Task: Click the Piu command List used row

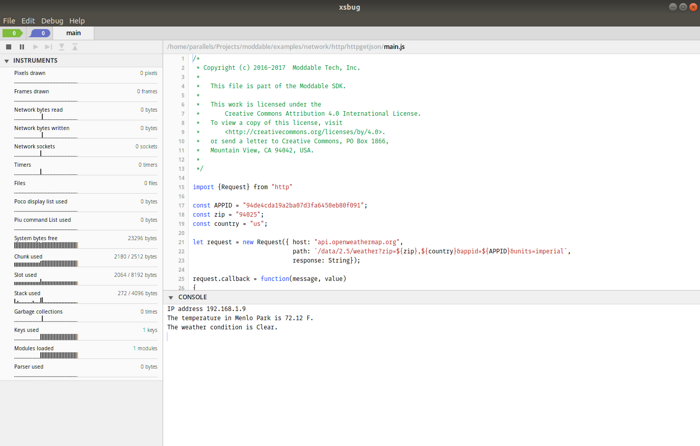Action: (x=85, y=222)
